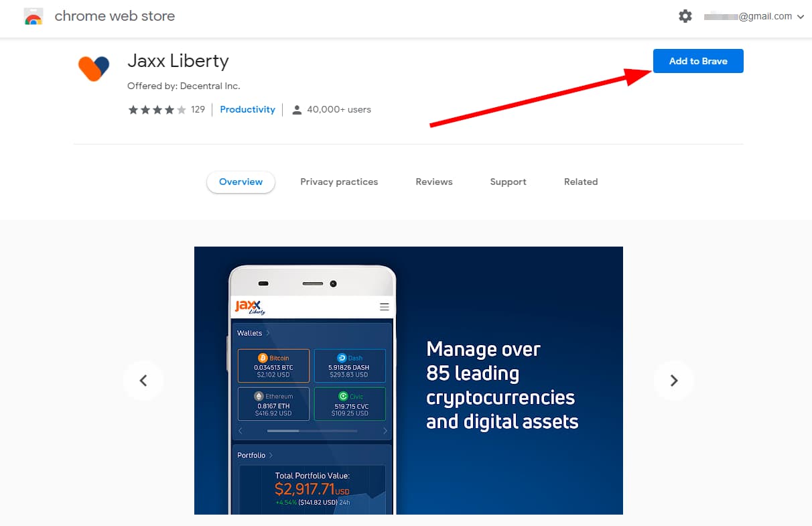The image size is (812, 526).
Task: Click the hamburger menu in phone mockup
Action: [x=385, y=307]
